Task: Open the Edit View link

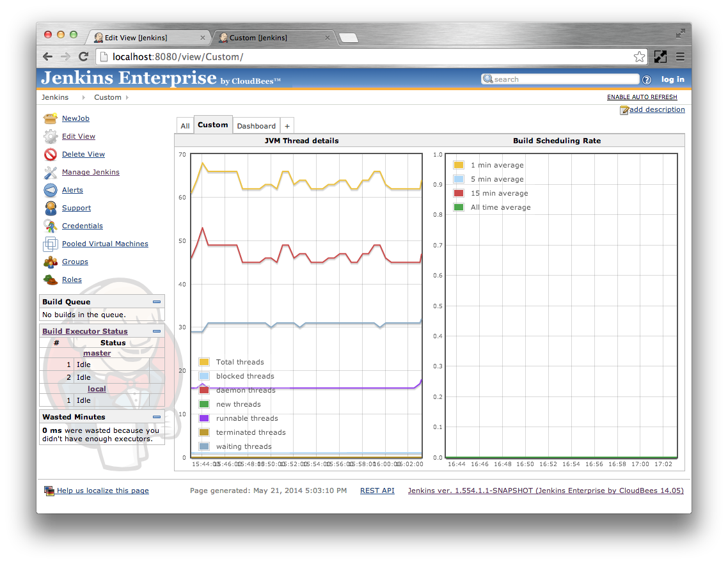Action: tap(79, 136)
